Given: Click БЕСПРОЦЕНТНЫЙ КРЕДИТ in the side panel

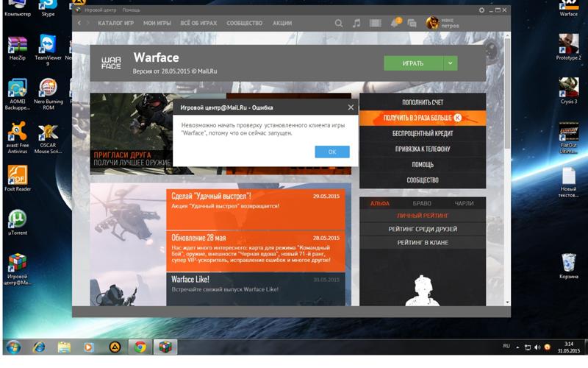Looking at the screenshot, I should tap(423, 133).
